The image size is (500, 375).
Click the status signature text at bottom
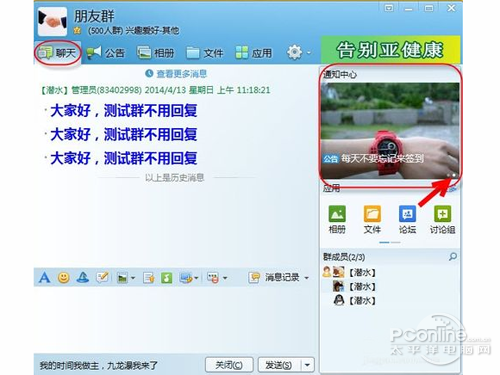99,365
